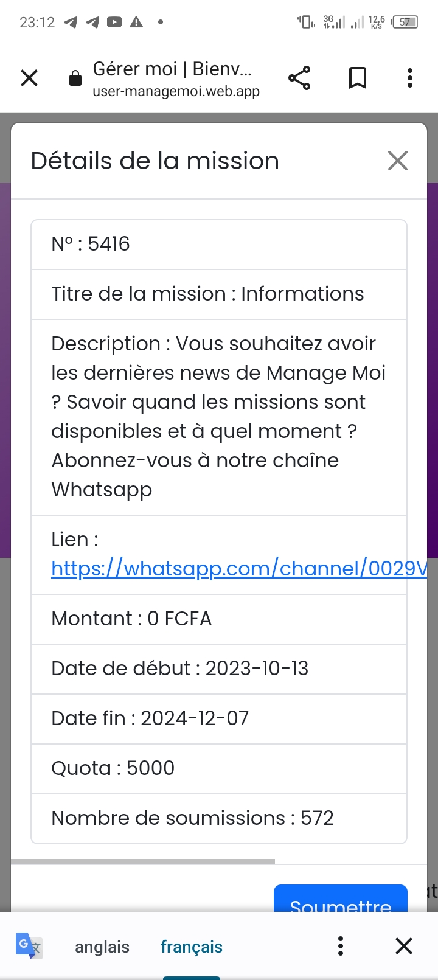Select the français language tab
The image size is (438, 980).
click(x=192, y=947)
